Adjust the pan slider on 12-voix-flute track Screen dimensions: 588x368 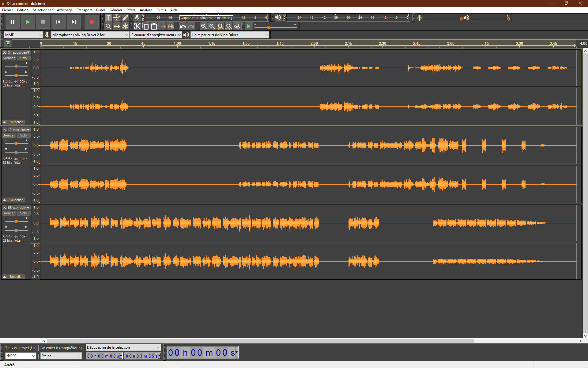pos(16,152)
